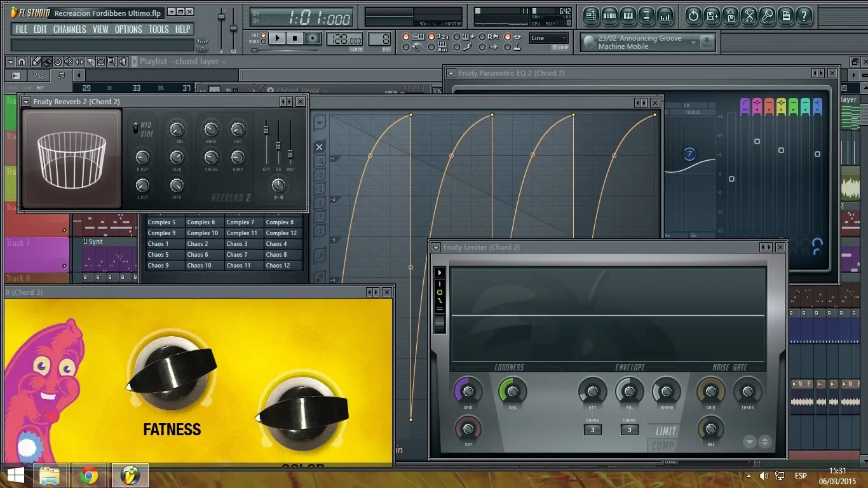Select the paint brush tool in Playlist
Viewport: 868px width, 488px height.
47,62
